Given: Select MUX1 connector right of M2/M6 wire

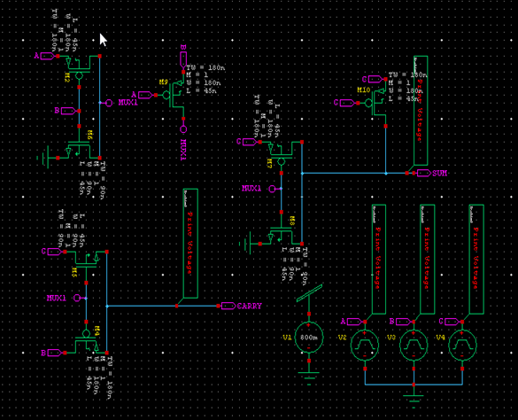Looking at the screenshot, I should click(x=109, y=103).
